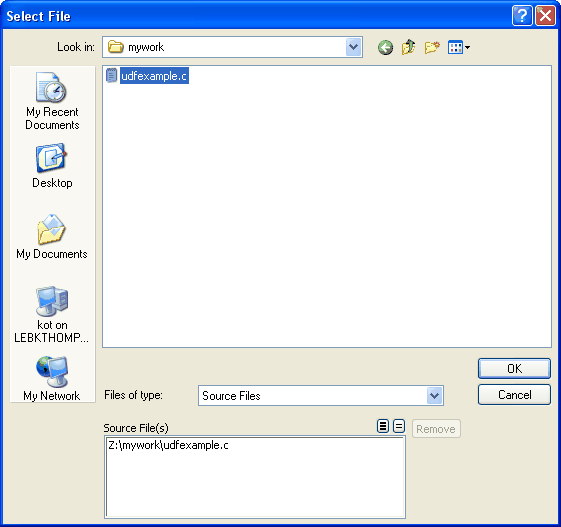The image size is (561, 527).
Task: Create a new folder
Action: point(432,47)
